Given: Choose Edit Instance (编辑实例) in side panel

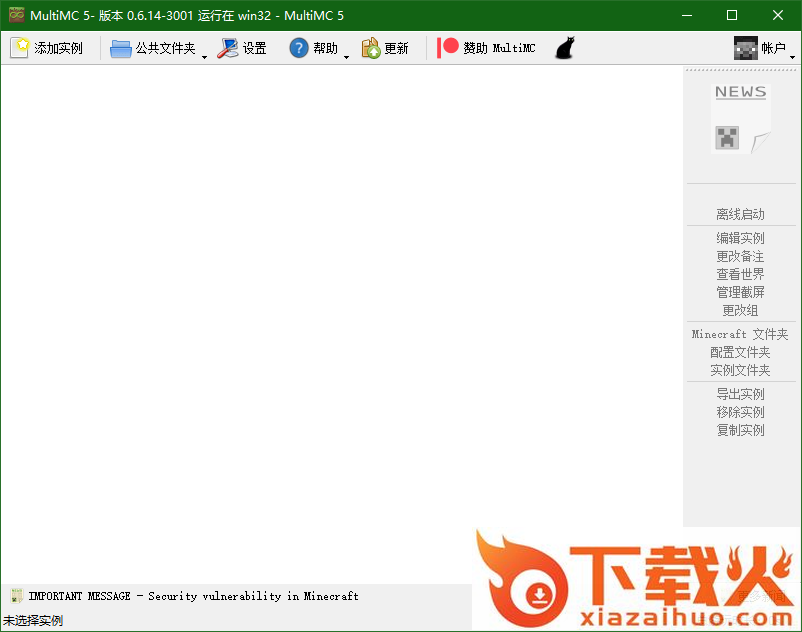Looking at the screenshot, I should click(x=740, y=238).
